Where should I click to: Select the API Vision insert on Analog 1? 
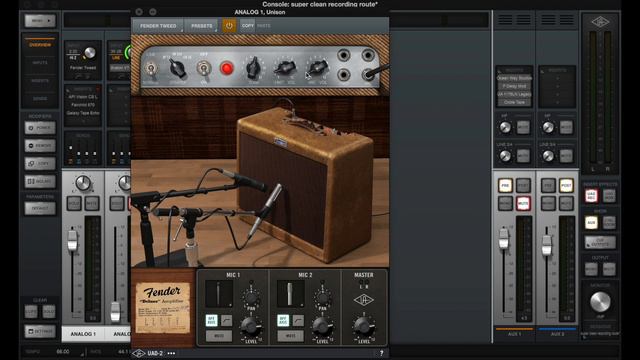(x=83, y=97)
